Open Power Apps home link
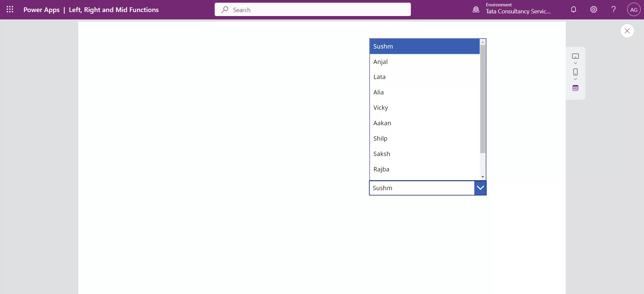Image resolution: width=644 pixels, height=294 pixels. (x=42, y=10)
